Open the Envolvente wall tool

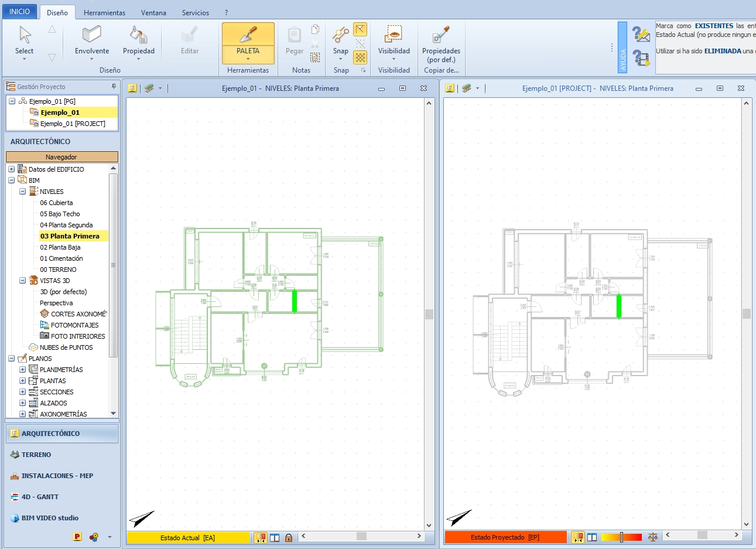pos(92,35)
